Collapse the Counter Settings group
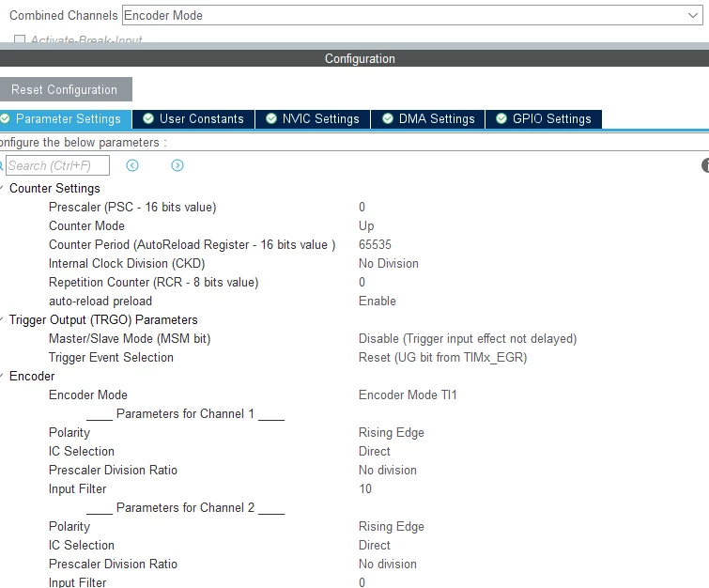The height and width of the screenshot is (588, 709). pos(2,188)
